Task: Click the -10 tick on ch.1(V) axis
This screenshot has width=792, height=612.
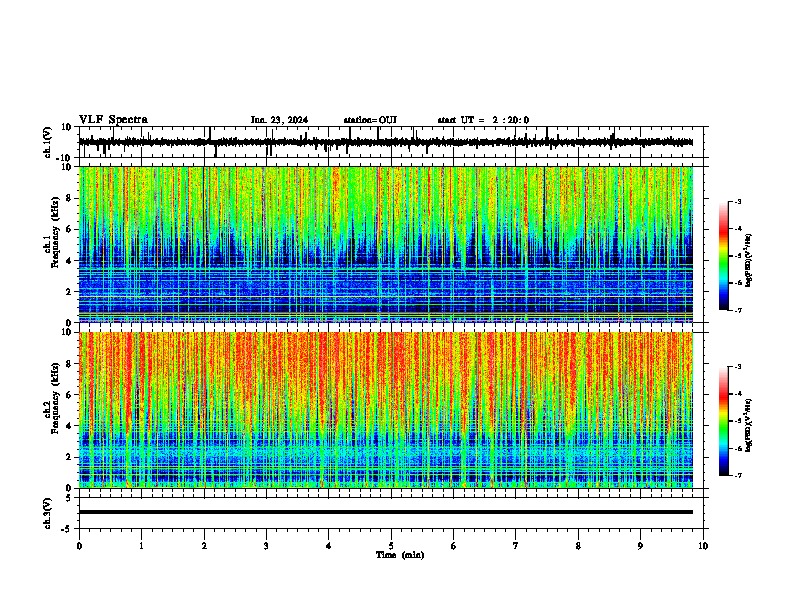Action: click(65, 158)
